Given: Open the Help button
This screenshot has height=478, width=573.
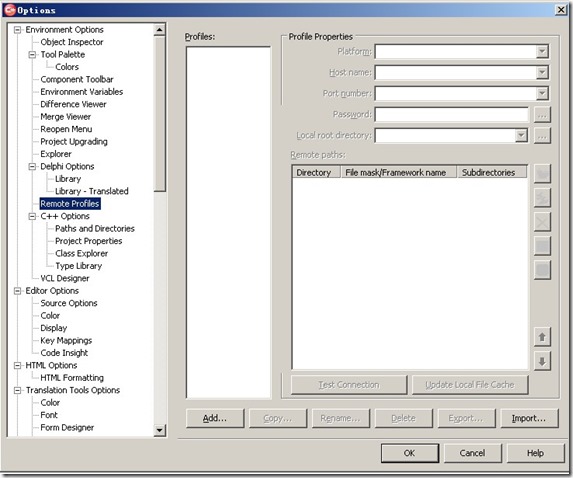Looking at the screenshot, I should pyautogui.click(x=535, y=453).
